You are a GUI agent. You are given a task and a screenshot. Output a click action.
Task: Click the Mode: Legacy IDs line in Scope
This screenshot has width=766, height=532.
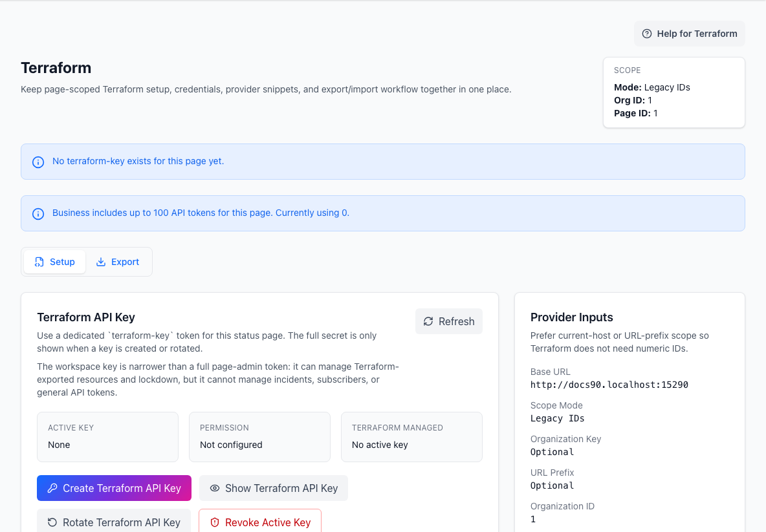coord(651,87)
